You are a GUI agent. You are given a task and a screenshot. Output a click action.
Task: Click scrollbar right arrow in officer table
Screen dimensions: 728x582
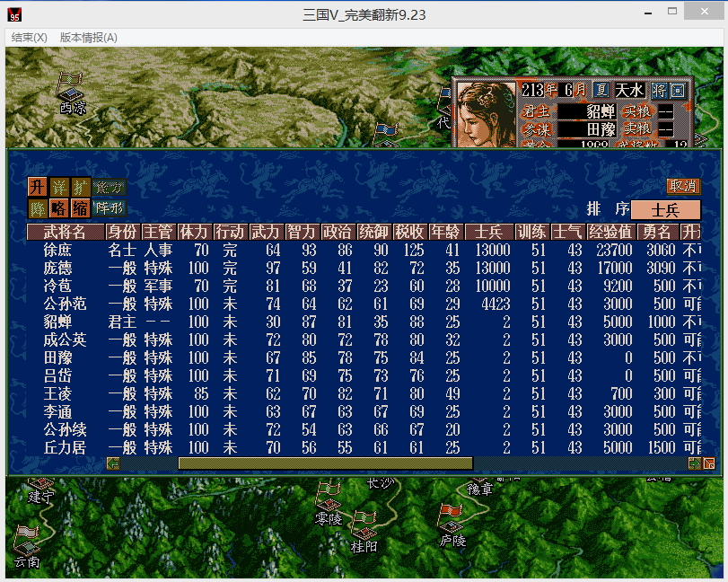(694, 463)
